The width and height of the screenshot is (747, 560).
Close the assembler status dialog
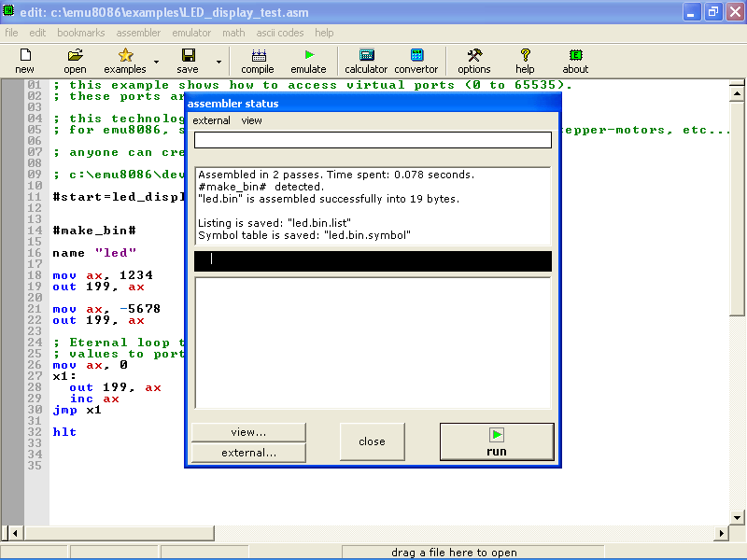point(372,441)
